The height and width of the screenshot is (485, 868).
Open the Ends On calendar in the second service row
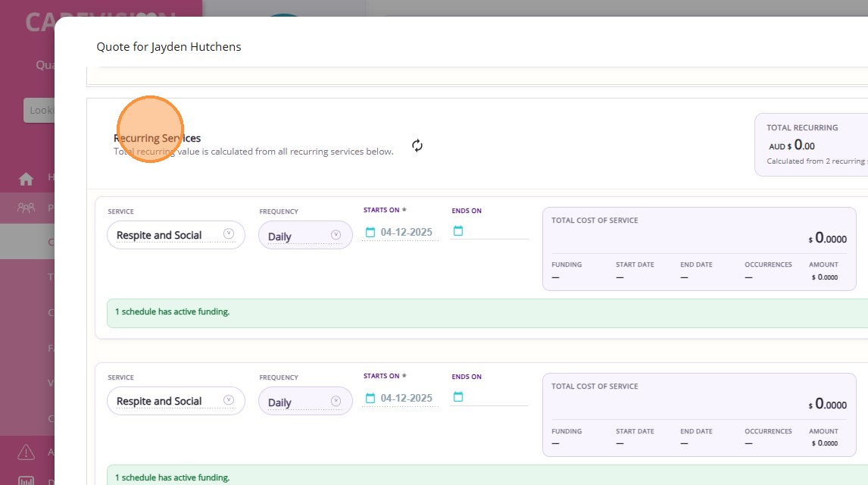point(457,397)
